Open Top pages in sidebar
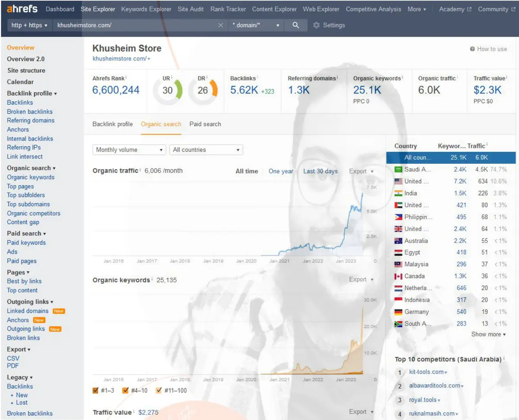The height and width of the screenshot is (420, 519). [x=20, y=186]
